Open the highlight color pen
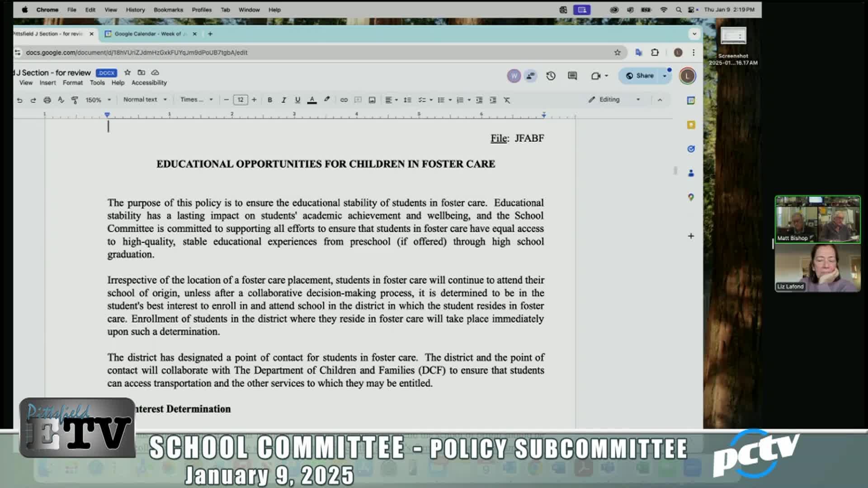Image resolution: width=868 pixels, height=488 pixels. 327,99
